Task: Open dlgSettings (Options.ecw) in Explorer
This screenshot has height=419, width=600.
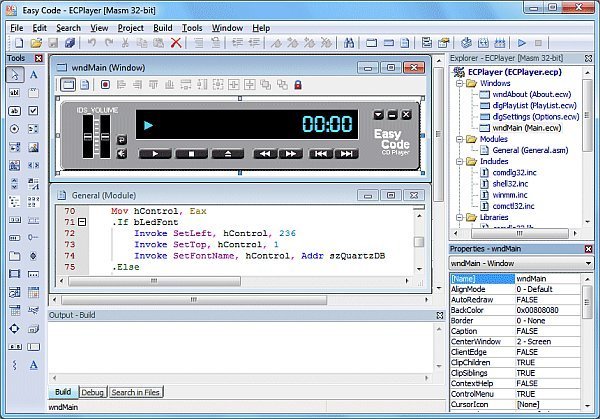Action: pyautogui.click(x=521, y=116)
